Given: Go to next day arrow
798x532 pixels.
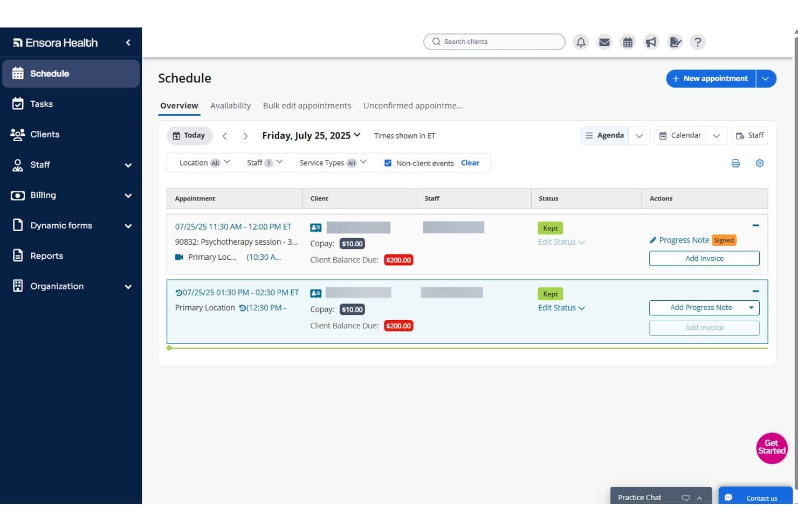Looking at the screenshot, I should point(245,136).
